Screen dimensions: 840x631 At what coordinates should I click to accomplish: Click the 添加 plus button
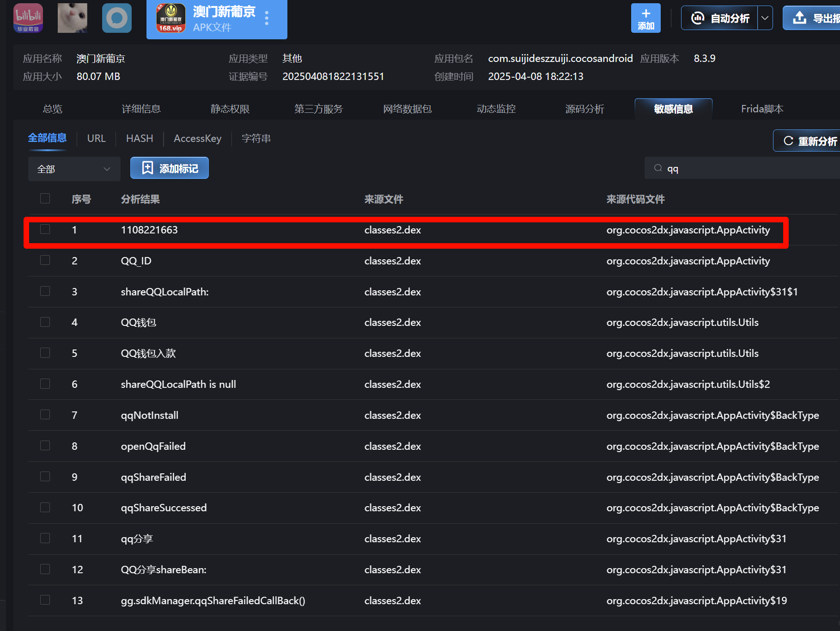646,18
